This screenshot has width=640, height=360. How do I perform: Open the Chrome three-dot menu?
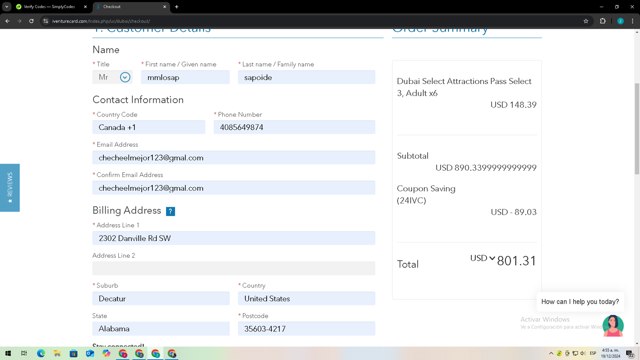tap(632, 21)
